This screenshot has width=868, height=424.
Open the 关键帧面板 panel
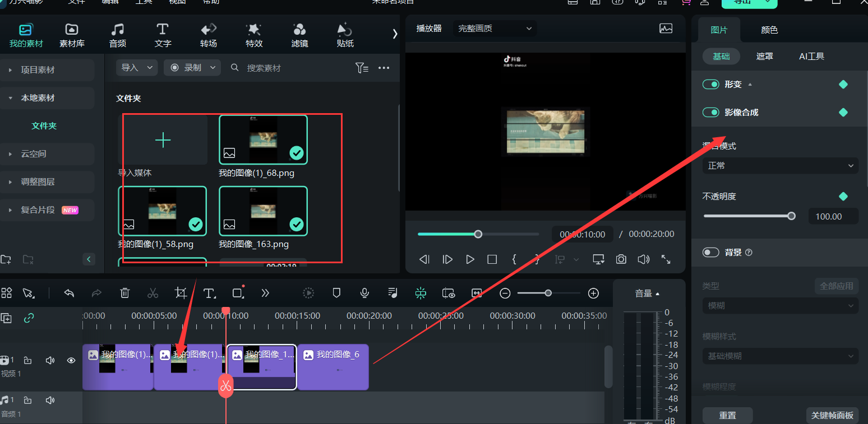(x=832, y=415)
